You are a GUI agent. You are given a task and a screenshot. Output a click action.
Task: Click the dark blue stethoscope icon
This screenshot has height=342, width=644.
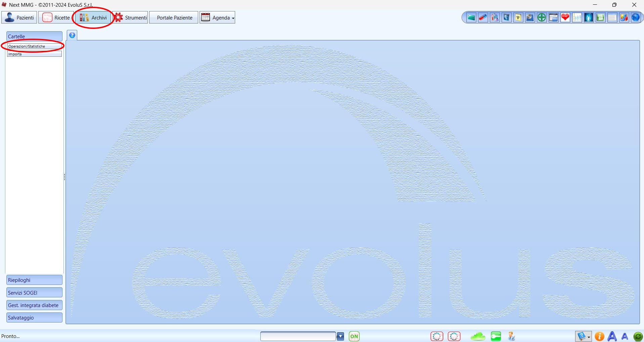589,17
